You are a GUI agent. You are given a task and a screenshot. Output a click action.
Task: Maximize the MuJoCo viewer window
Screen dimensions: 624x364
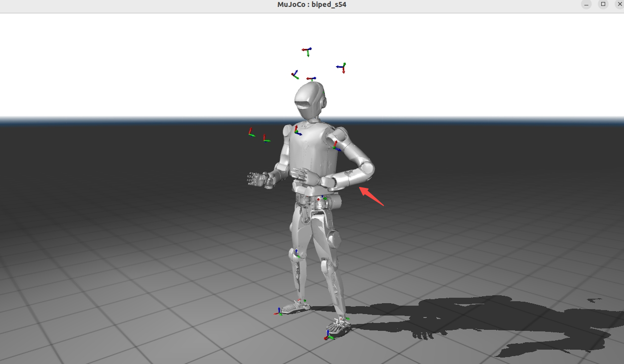603,4
